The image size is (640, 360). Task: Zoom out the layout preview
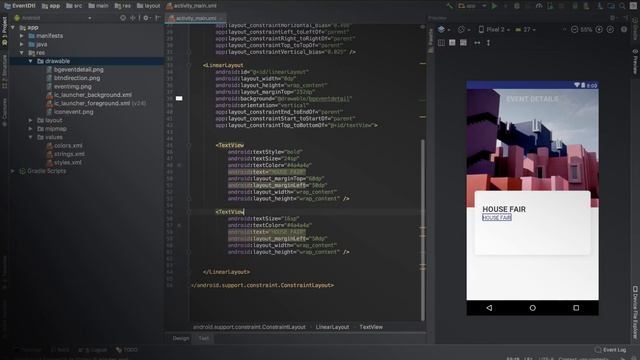574,29
